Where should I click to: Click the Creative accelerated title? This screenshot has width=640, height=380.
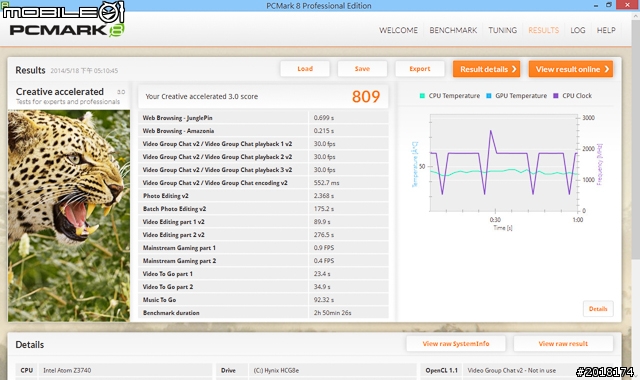click(60, 92)
